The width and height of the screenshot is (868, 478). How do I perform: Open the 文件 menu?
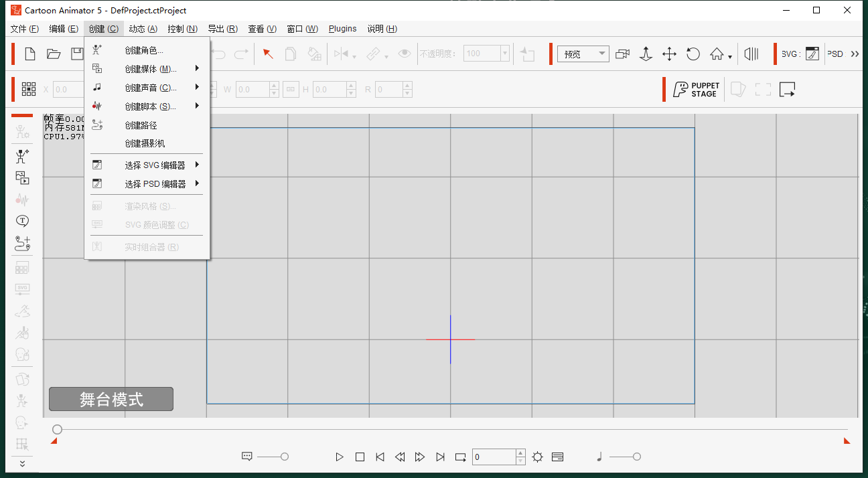pos(25,29)
